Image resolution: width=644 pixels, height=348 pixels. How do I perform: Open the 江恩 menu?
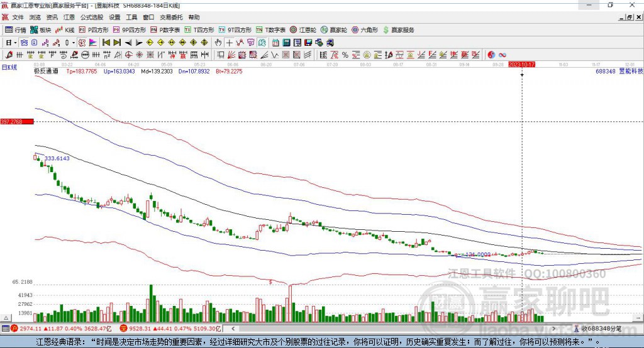(x=69, y=17)
